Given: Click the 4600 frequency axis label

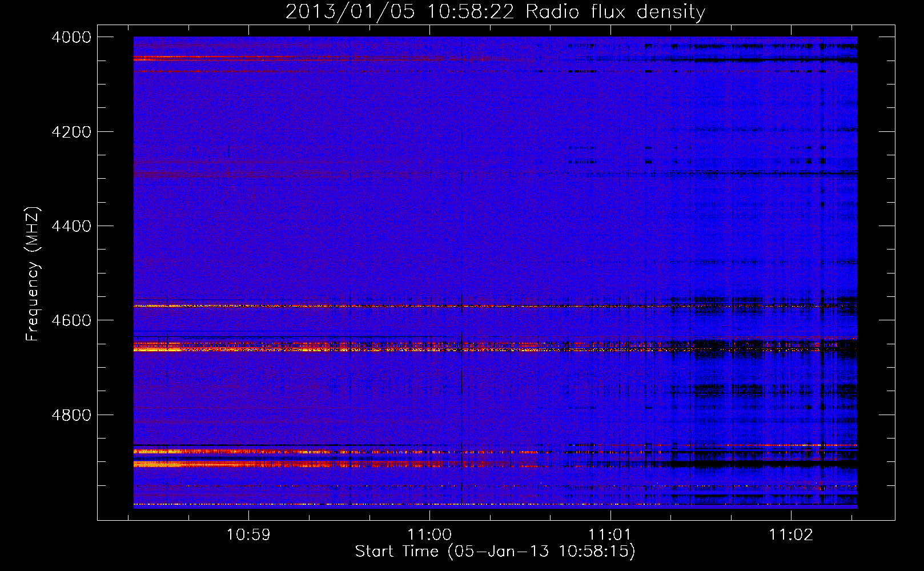Looking at the screenshot, I should [71, 320].
